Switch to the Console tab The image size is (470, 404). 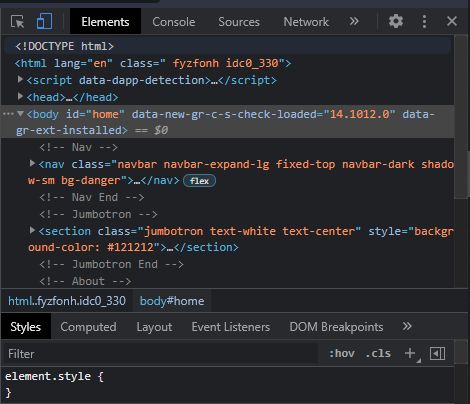[x=174, y=22]
